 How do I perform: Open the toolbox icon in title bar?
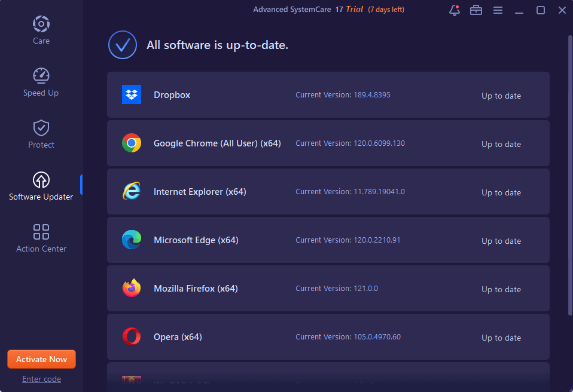[476, 10]
